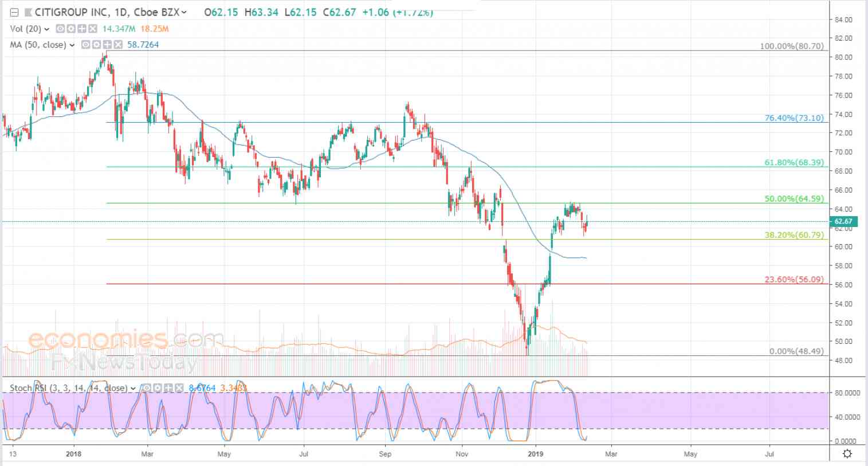The image size is (868, 466).
Task: Click the Stoch RSI (3, 3, 14, 14, close) name
Action: tap(69, 388)
